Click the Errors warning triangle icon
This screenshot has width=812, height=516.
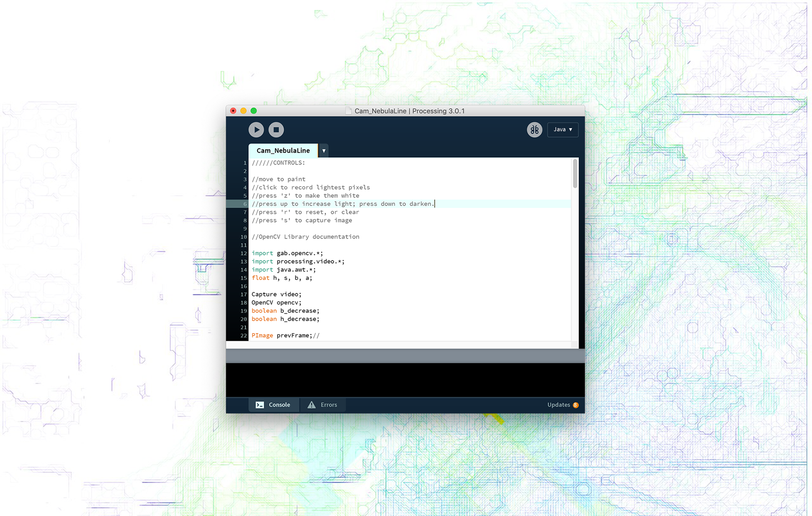point(312,405)
